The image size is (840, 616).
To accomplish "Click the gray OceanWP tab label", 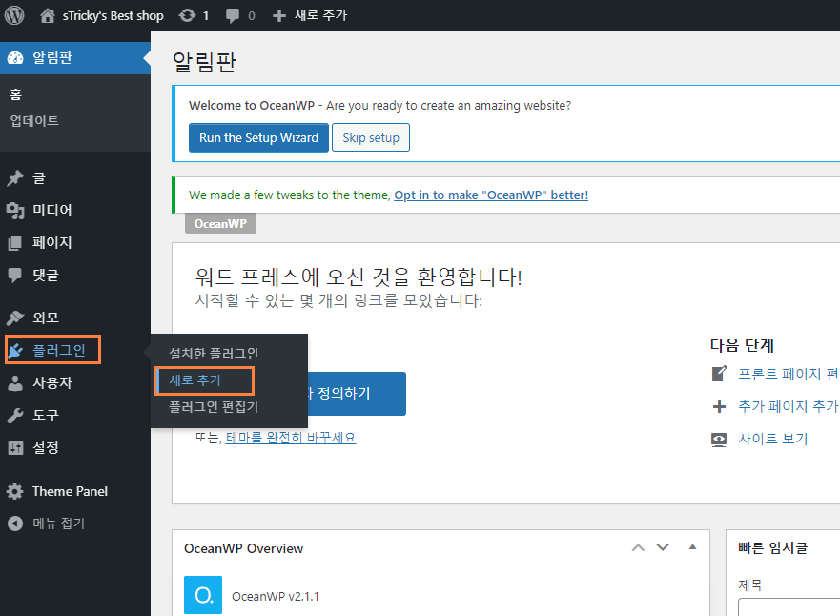I will point(220,224).
